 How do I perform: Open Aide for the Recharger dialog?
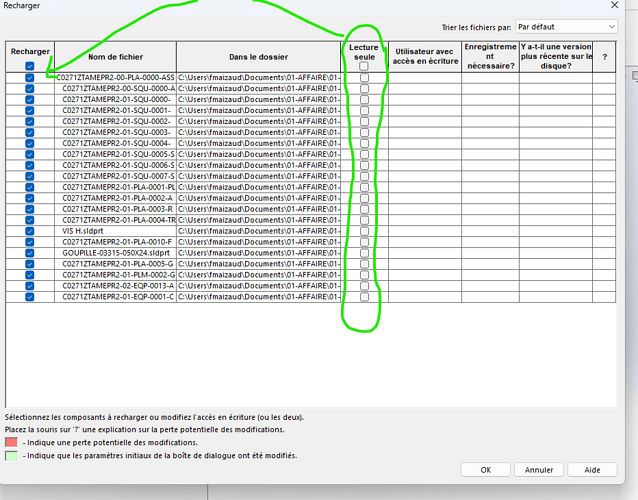[x=592, y=470]
